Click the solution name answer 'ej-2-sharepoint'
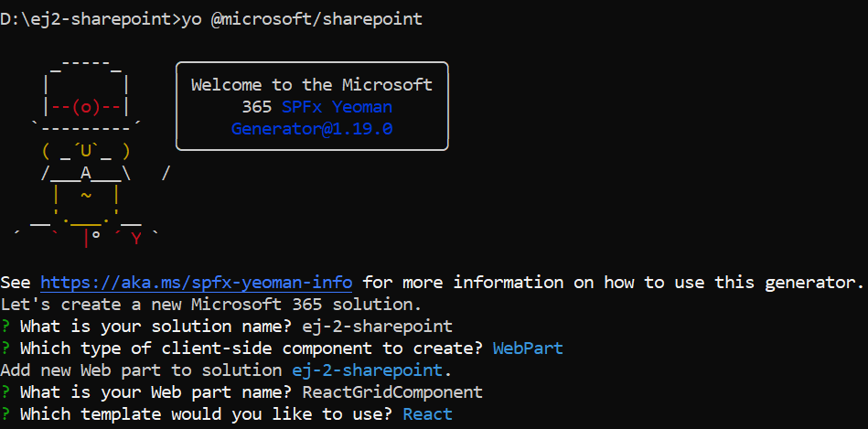This screenshot has width=868, height=429. [378, 327]
